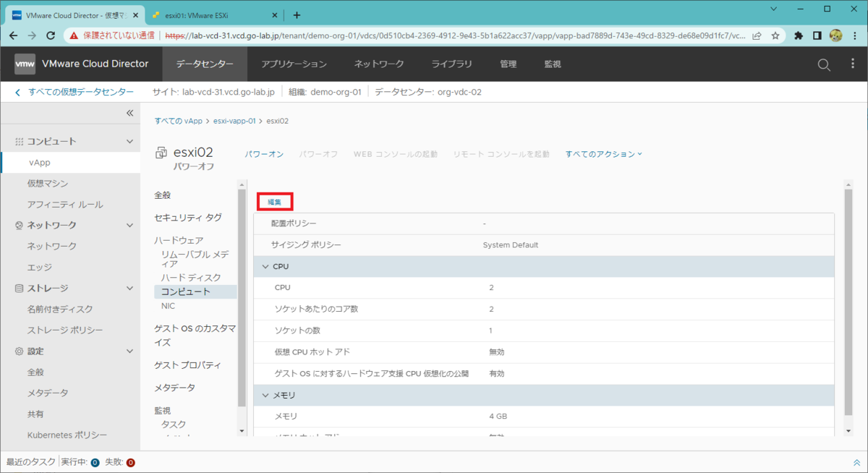Select vApp in the left sidebar
The image size is (868, 473).
point(71,163)
